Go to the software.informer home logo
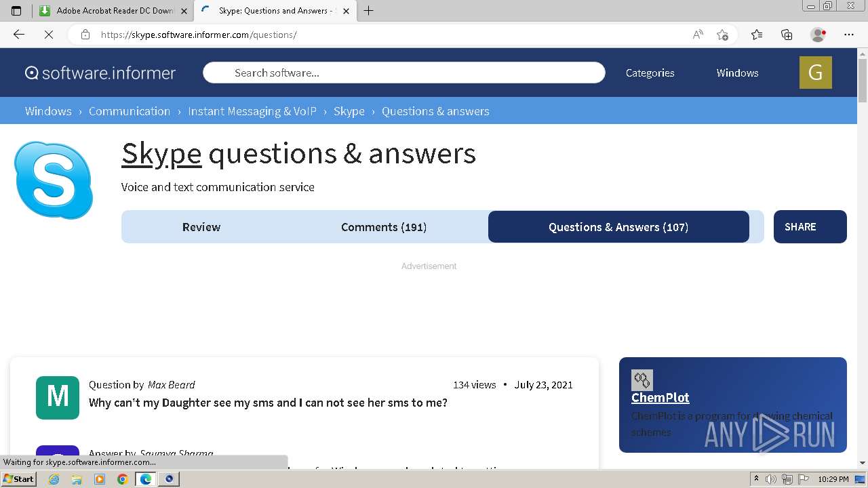 point(100,73)
